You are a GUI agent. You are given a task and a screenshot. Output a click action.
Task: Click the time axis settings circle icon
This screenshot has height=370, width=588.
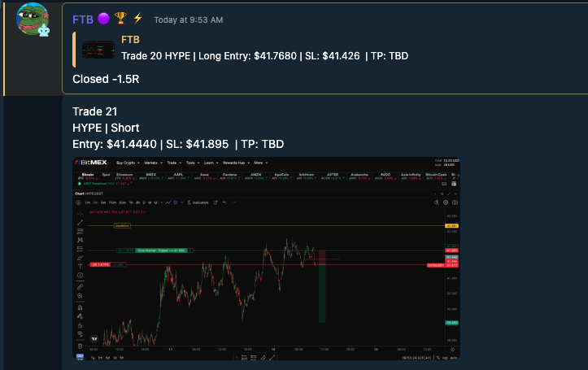453,350
